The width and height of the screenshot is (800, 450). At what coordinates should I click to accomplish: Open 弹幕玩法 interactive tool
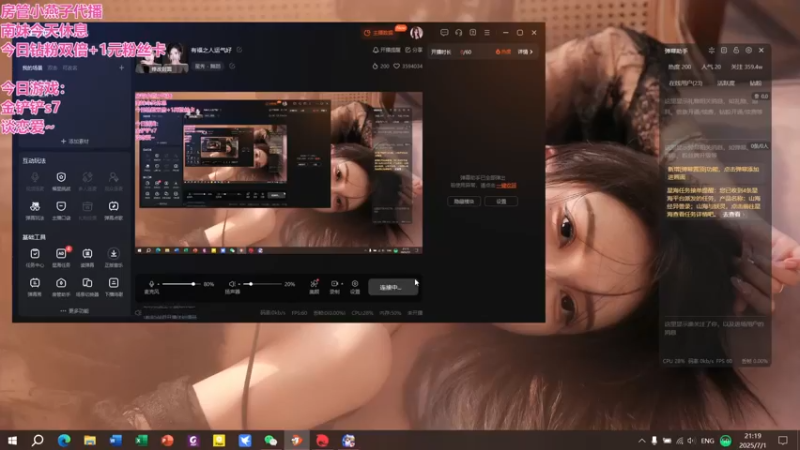pyautogui.click(x=35, y=210)
